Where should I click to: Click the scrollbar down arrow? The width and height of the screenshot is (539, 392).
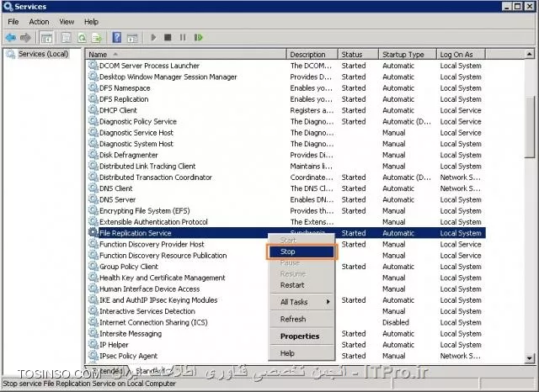[x=530, y=358]
